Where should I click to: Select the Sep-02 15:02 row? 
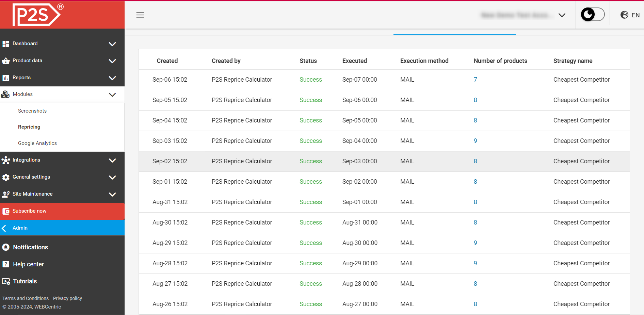click(384, 161)
